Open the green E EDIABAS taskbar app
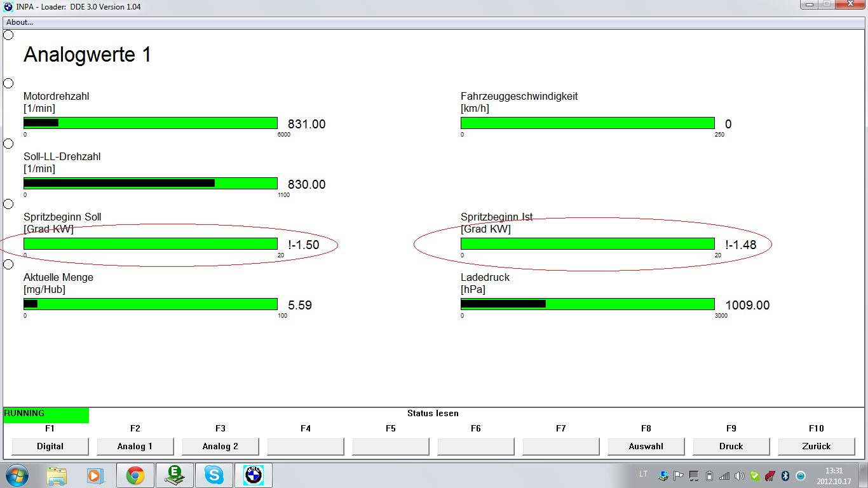 coord(174,475)
